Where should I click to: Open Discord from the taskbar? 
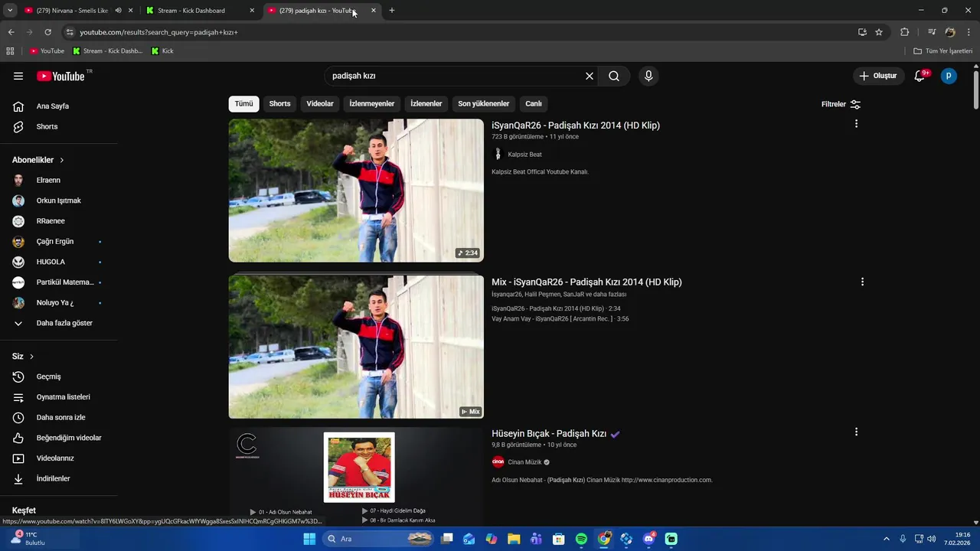tap(648, 539)
